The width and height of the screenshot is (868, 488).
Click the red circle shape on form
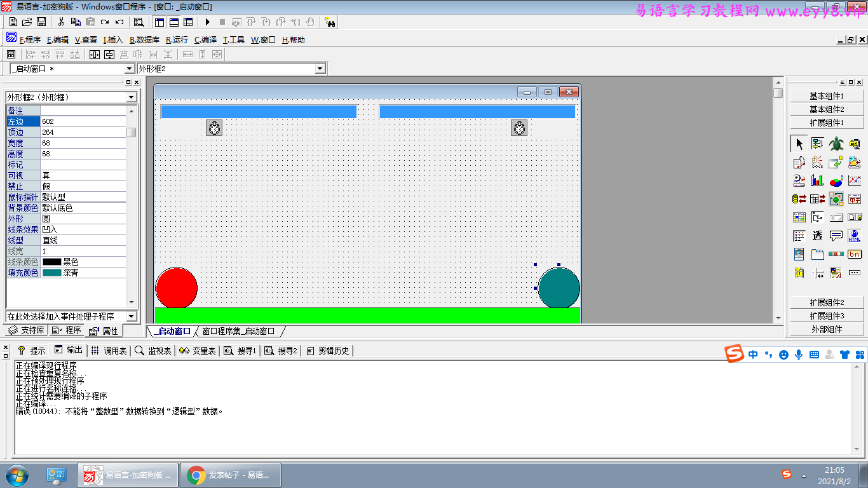177,288
